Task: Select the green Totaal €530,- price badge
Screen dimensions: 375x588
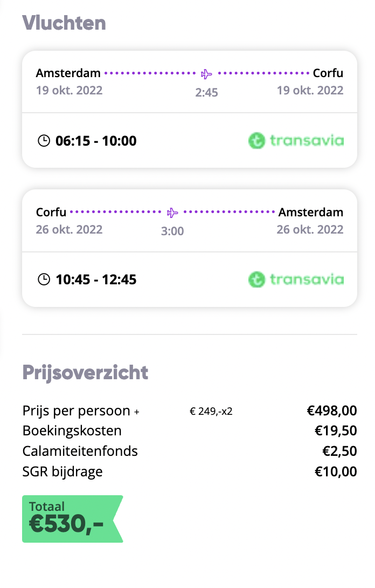Action: tap(72, 518)
